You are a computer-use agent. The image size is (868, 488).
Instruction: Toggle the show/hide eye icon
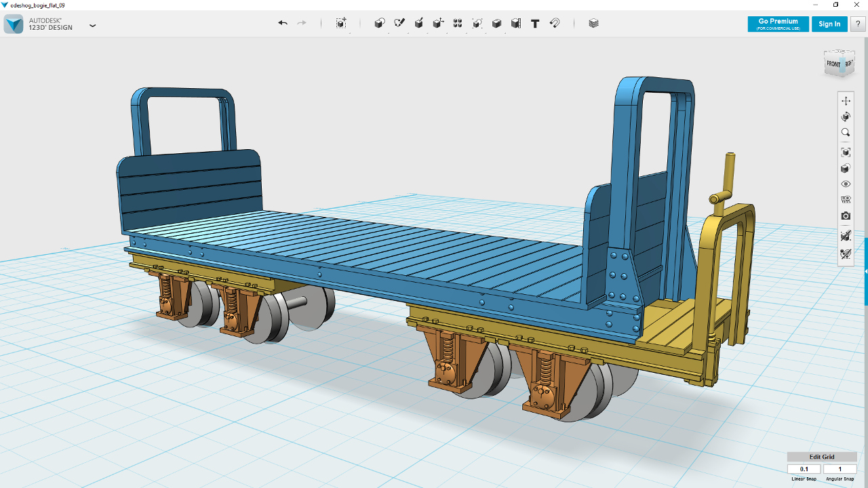click(x=846, y=184)
